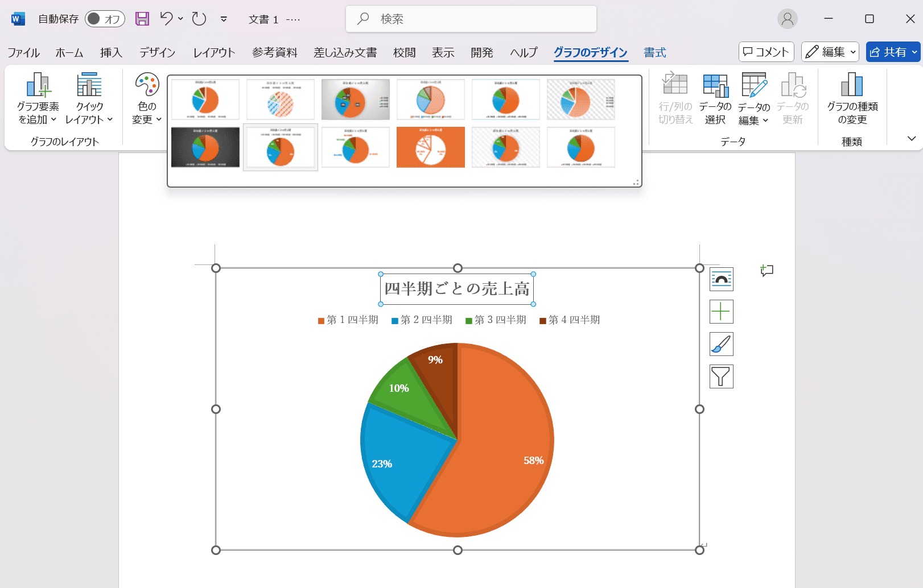
Task: Open the Quick Layout (クイックレイアウト) gallery
Action: click(x=89, y=98)
